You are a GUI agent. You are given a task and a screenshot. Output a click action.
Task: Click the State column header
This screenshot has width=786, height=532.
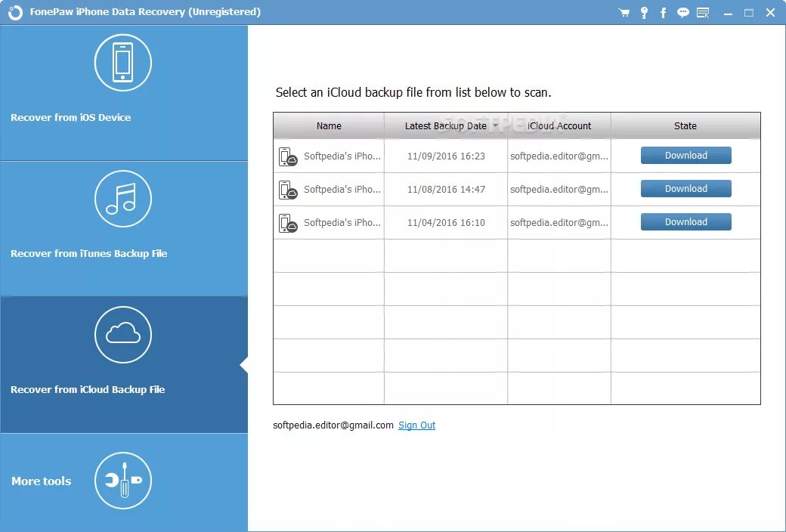685,126
